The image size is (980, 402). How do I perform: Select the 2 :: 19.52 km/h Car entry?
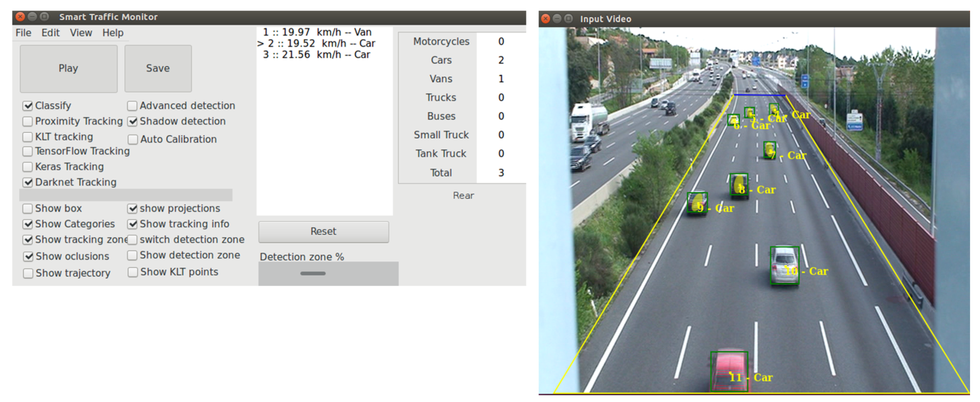[316, 43]
